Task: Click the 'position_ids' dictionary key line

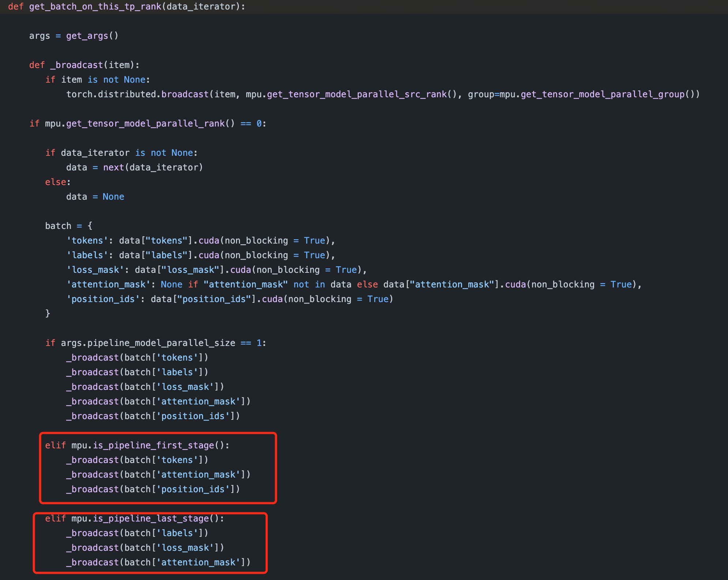Action: pyautogui.click(x=230, y=299)
